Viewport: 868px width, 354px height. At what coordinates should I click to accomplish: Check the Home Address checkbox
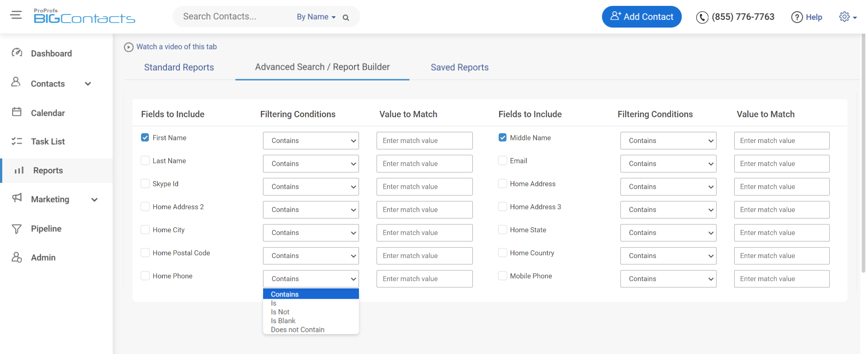[x=502, y=183]
